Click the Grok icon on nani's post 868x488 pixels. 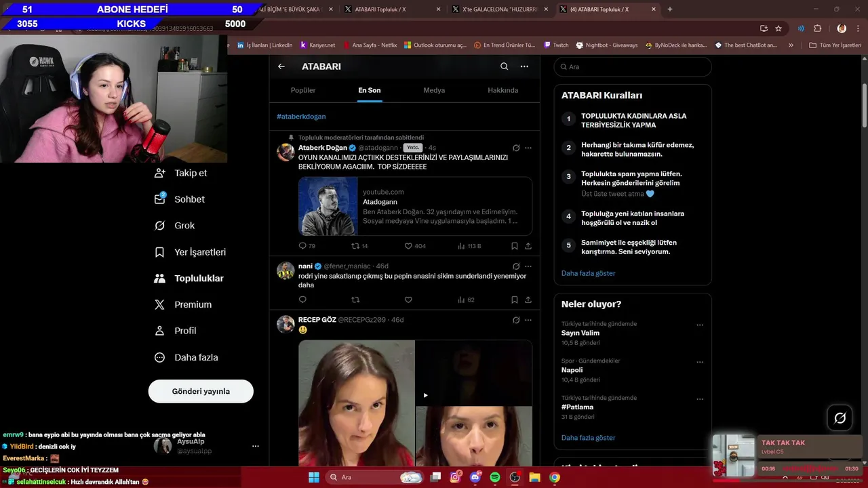pos(516,266)
